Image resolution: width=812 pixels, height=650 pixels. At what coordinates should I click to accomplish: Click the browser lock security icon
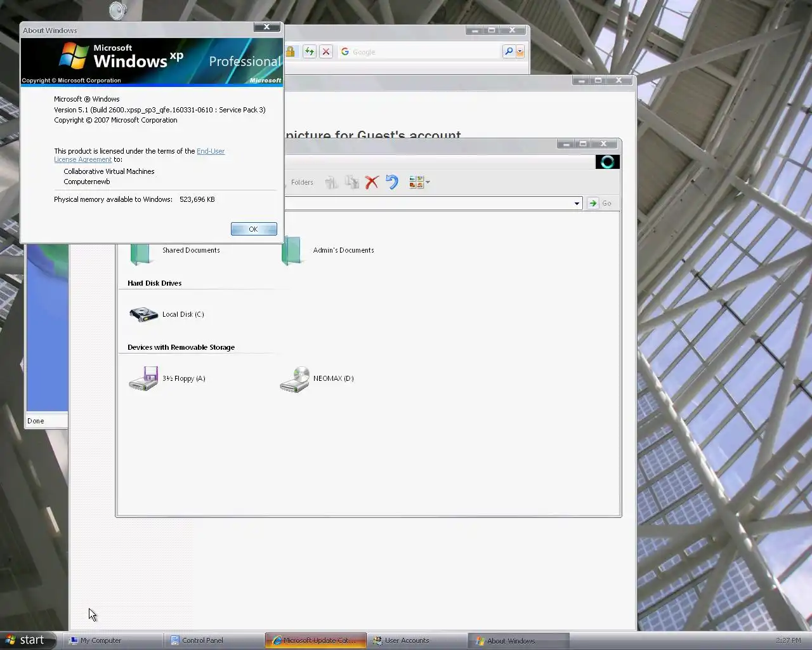pyautogui.click(x=291, y=51)
